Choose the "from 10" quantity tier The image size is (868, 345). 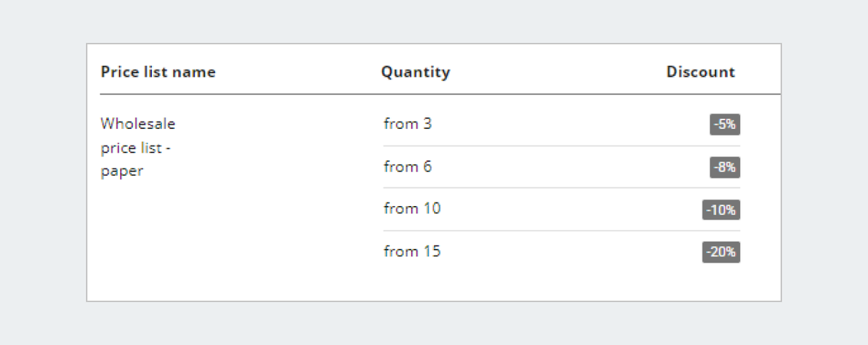coord(561,210)
